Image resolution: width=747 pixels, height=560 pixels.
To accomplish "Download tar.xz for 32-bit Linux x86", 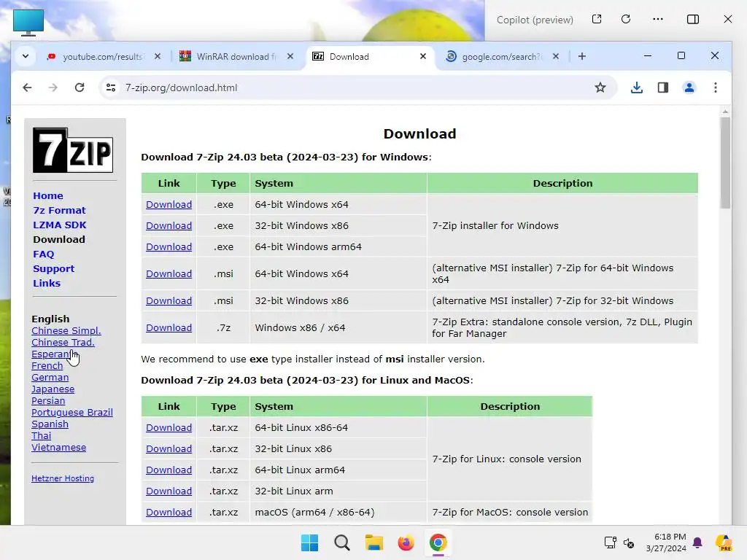I will (x=169, y=448).
